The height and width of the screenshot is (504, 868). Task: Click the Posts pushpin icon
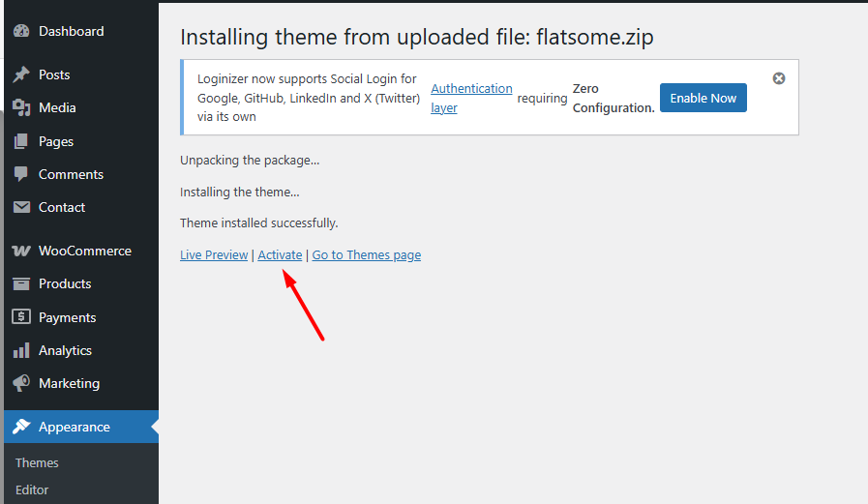[x=21, y=74]
